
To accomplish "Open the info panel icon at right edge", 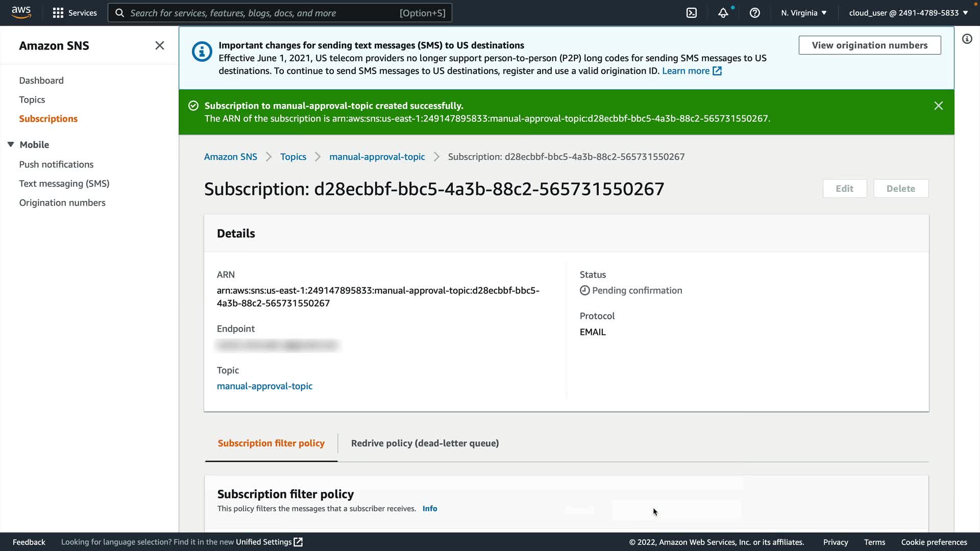I will tap(967, 39).
